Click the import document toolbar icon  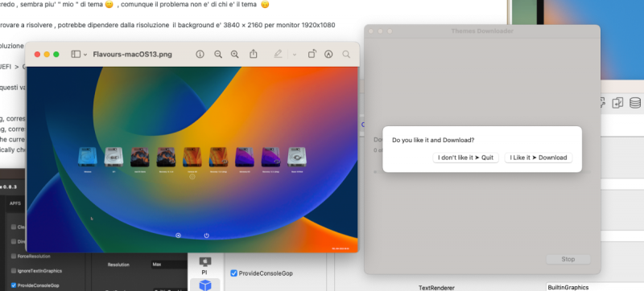click(617, 103)
